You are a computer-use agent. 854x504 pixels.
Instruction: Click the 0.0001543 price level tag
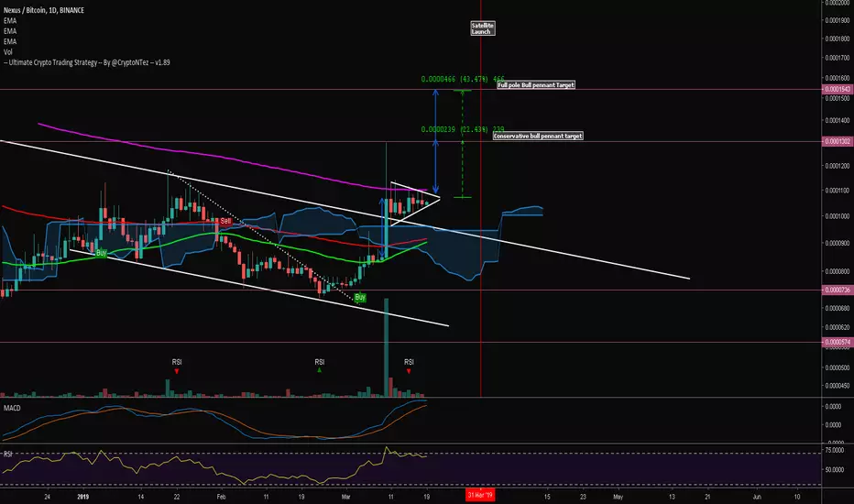pyautogui.click(x=838, y=90)
